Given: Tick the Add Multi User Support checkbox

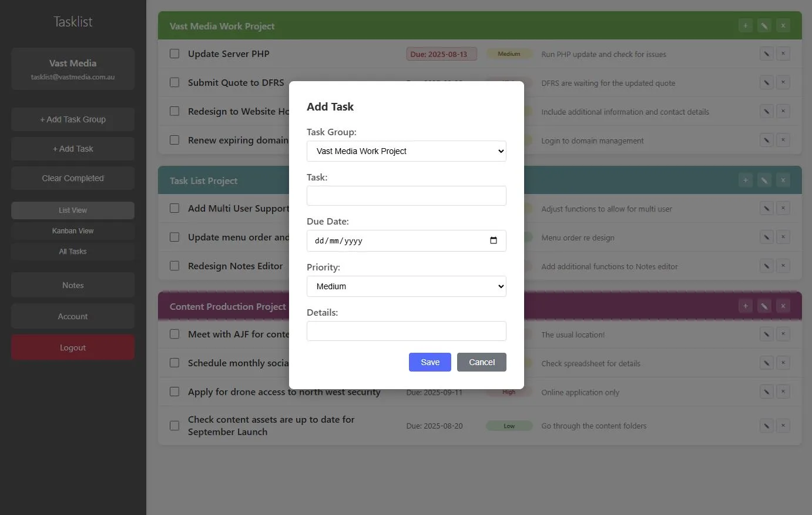Looking at the screenshot, I should [x=175, y=208].
